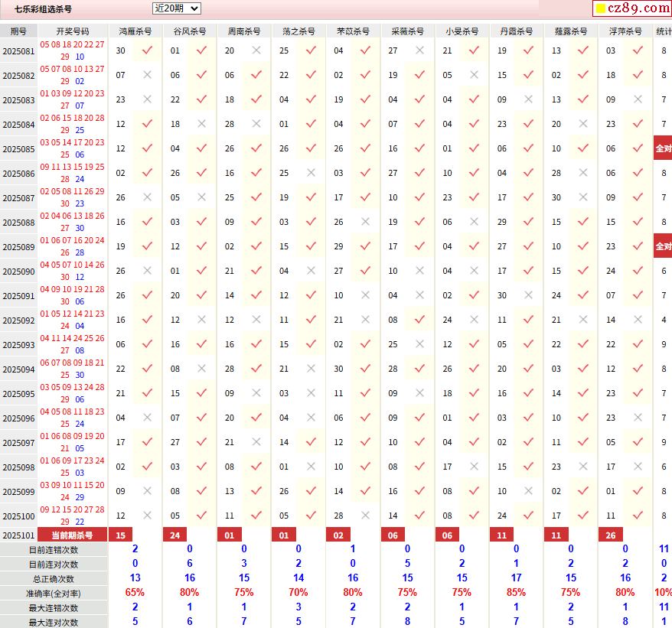The width and height of the screenshot is (672, 628).
Task: Select the 鸿雁杀号 column header
Action: [135, 31]
